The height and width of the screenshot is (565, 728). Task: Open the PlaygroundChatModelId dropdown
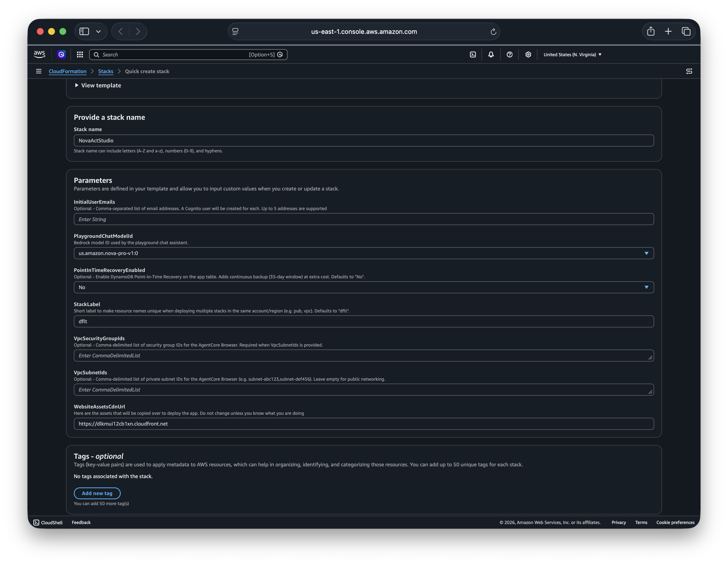(x=364, y=253)
